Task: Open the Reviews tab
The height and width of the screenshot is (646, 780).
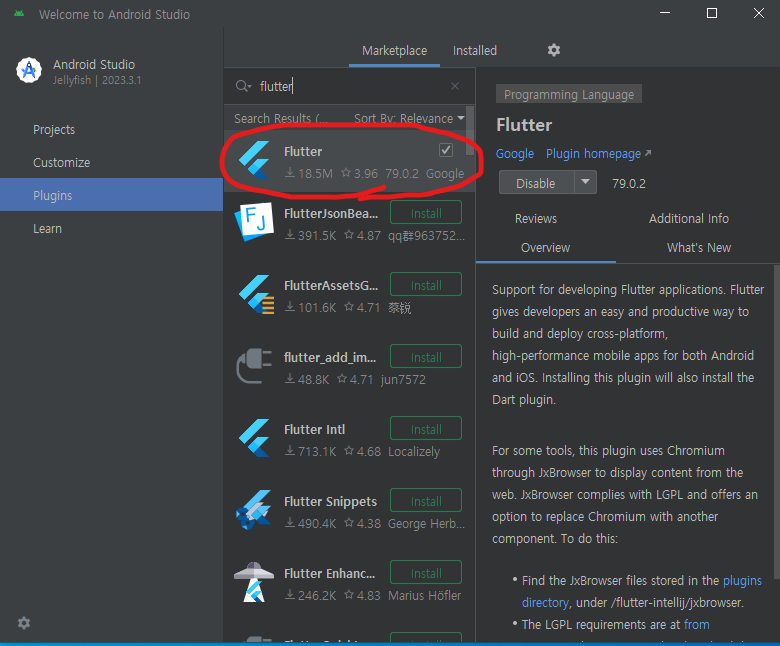Action: click(x=536, y=219)
